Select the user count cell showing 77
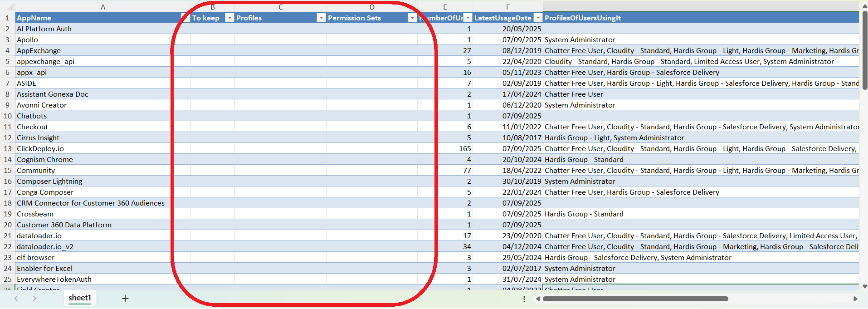This screenshot has height=309, width=868. pyautogui.click(x=445, y=170)
